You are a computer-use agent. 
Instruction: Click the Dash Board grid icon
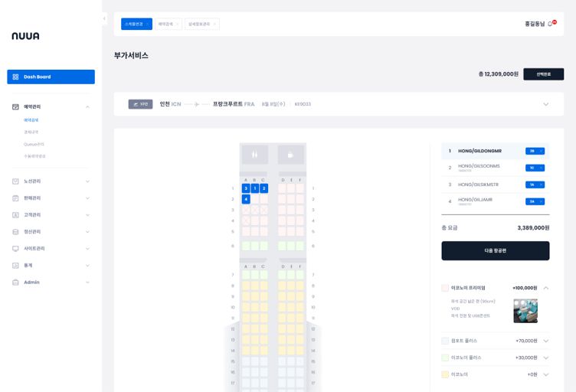click(x=15, y=77)
